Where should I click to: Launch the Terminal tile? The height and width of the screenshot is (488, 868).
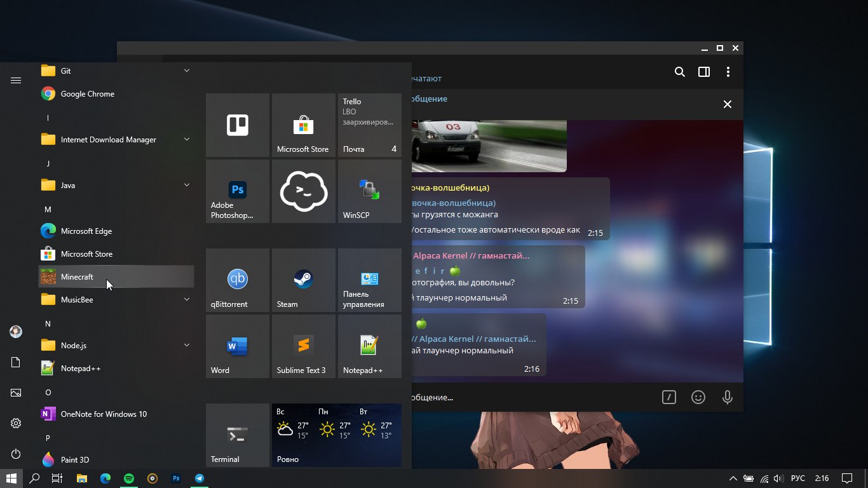click(238, 435)
